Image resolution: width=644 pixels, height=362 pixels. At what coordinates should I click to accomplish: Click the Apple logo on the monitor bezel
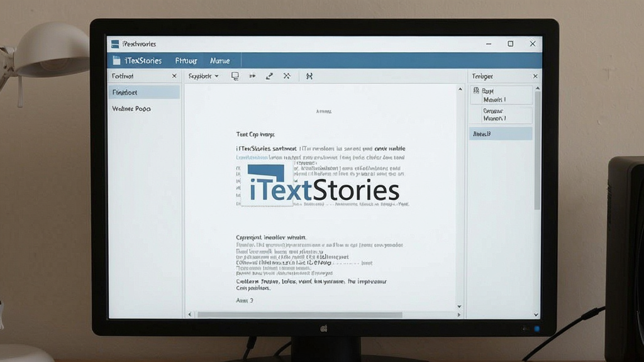324,328
